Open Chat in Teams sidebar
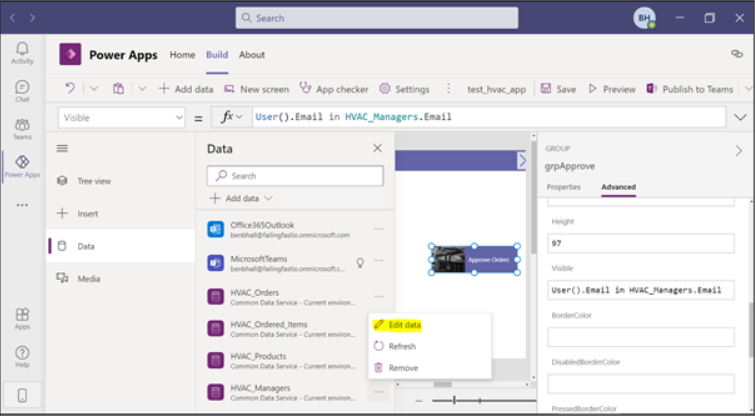The image size is (755, 416). (x=22, y=91)
